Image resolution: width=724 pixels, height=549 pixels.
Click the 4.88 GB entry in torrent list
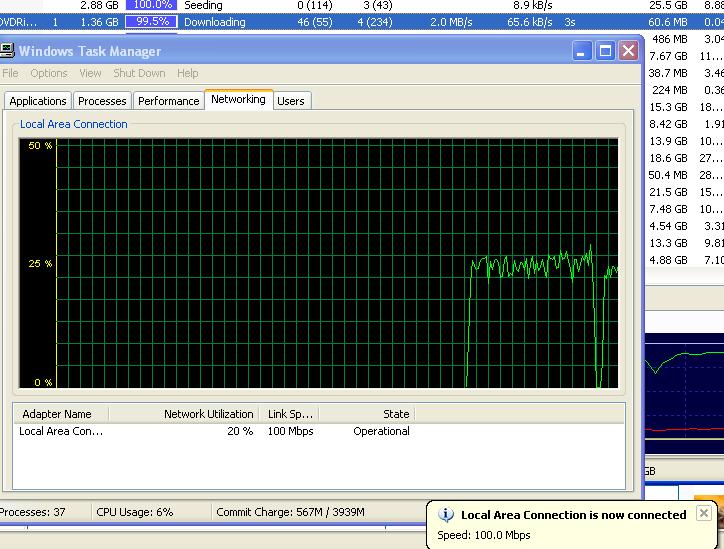point(668,260)
